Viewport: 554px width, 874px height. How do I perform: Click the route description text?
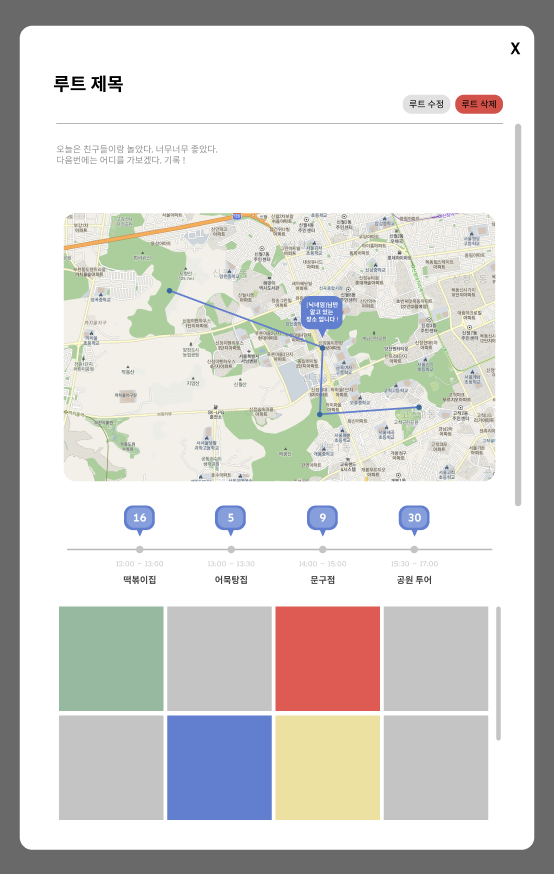(x=137, y=154)
